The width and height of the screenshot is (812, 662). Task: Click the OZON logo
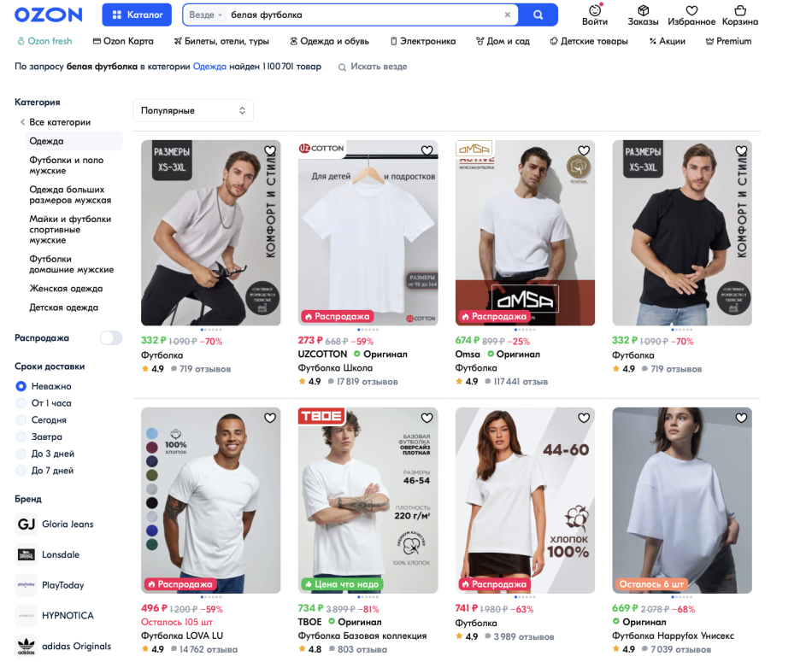click(x=48, y=15)
